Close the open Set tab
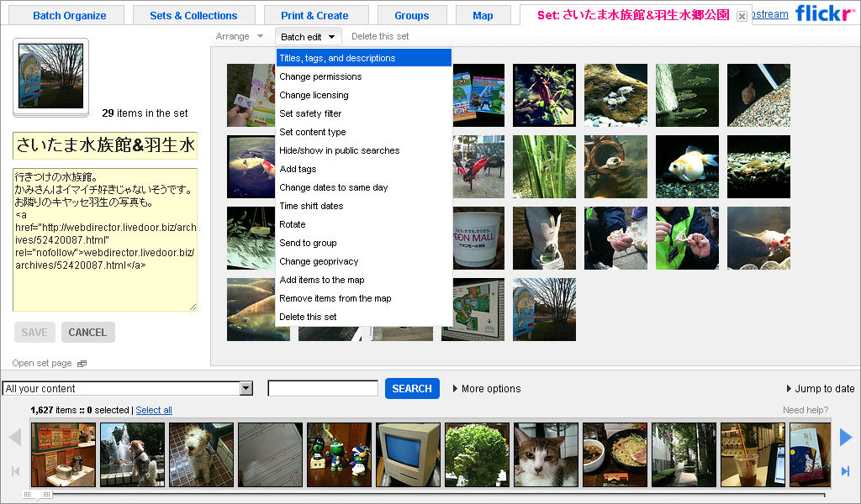Viewport: 861px width, 504px height. (742, 17)
